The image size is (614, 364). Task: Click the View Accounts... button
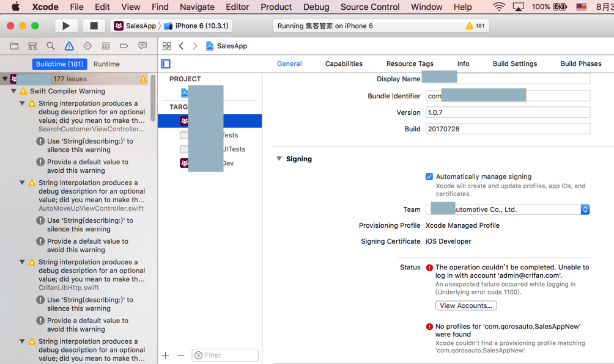coord(466,306)
